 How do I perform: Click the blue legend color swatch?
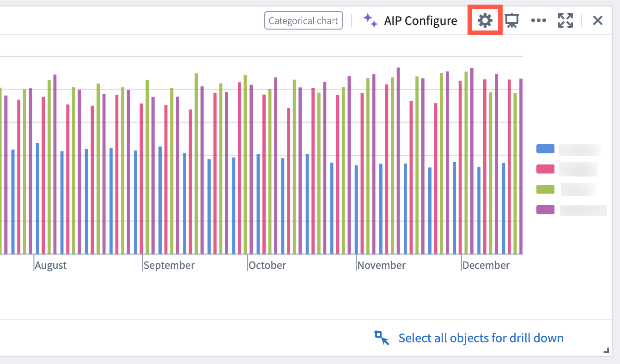545,149
